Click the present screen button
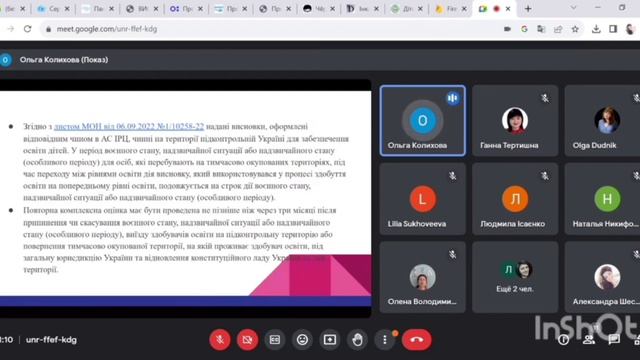The height and width of the screenshot is (360, 640). point(330,340)
